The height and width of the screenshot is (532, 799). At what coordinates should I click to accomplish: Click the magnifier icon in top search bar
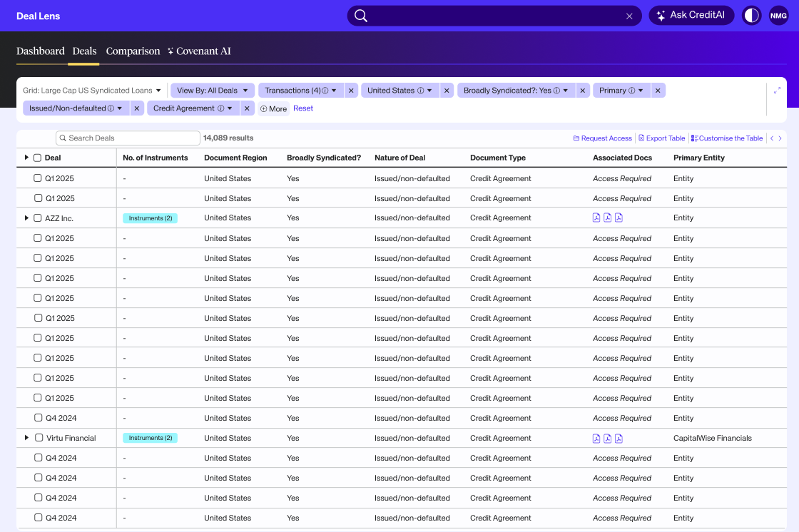361,16
